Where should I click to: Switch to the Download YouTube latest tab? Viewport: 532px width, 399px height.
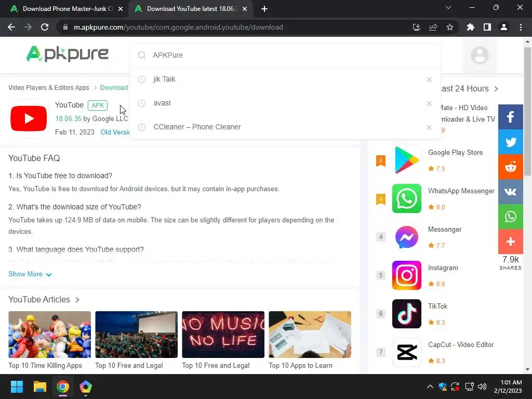tap(191, 9)
